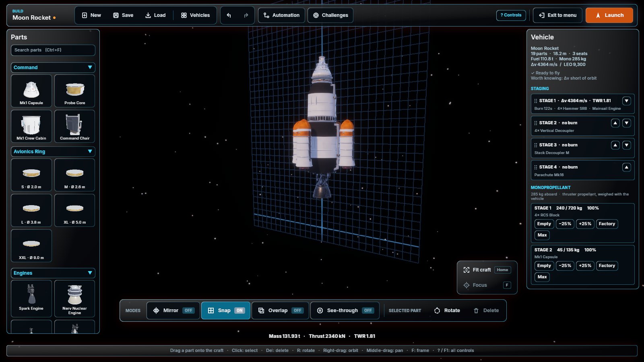Choose the M 2.6 m avionics ring
Screen dimensions: 644x362
(x=74, y=175)
